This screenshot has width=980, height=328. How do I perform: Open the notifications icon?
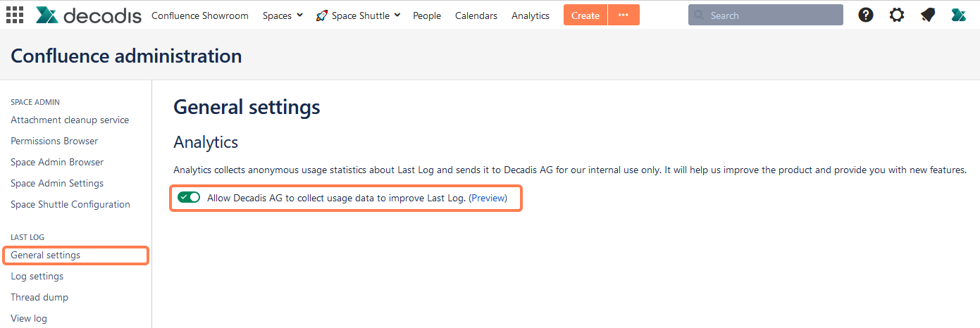pos(928,15)
